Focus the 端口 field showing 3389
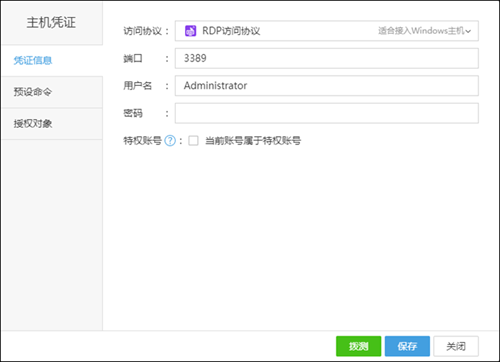The height and width of the screenshot is (362, 500). pyautogui.click(x=327, y=58)
